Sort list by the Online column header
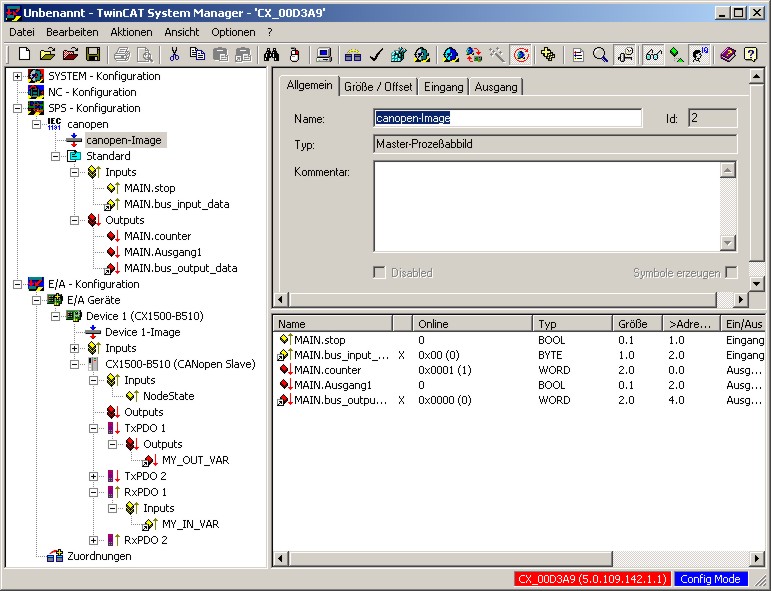The image size is (771, 591). 472,324
